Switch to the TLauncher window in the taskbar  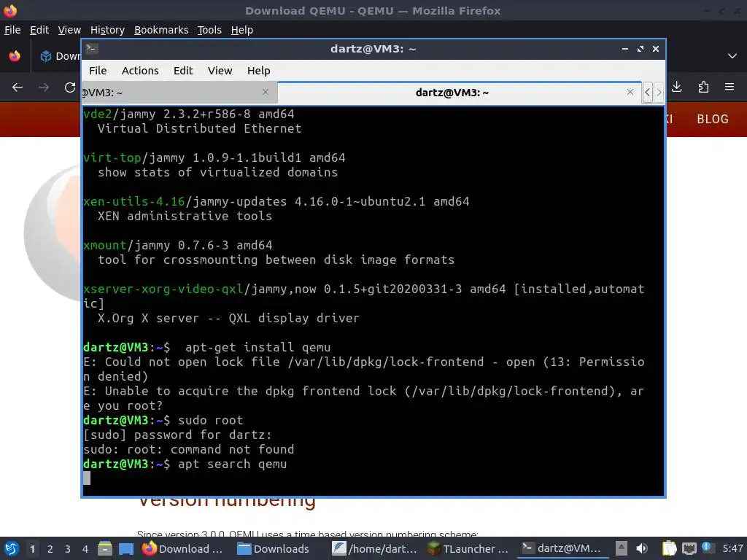point(468,548)
